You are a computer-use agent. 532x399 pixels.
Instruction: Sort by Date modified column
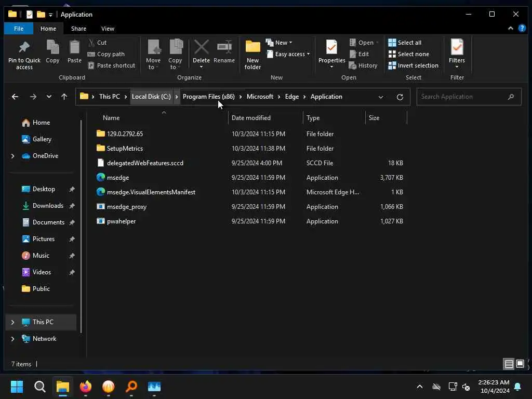coord(251,118)
